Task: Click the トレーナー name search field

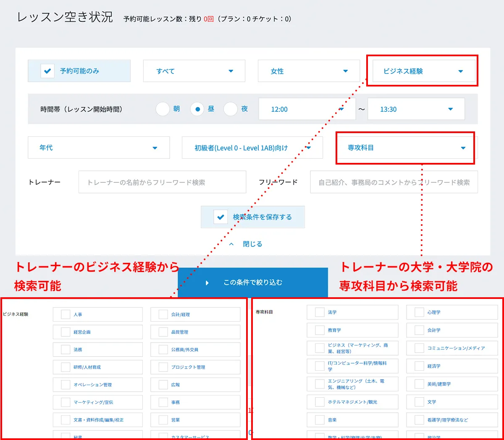Action: 162,182
